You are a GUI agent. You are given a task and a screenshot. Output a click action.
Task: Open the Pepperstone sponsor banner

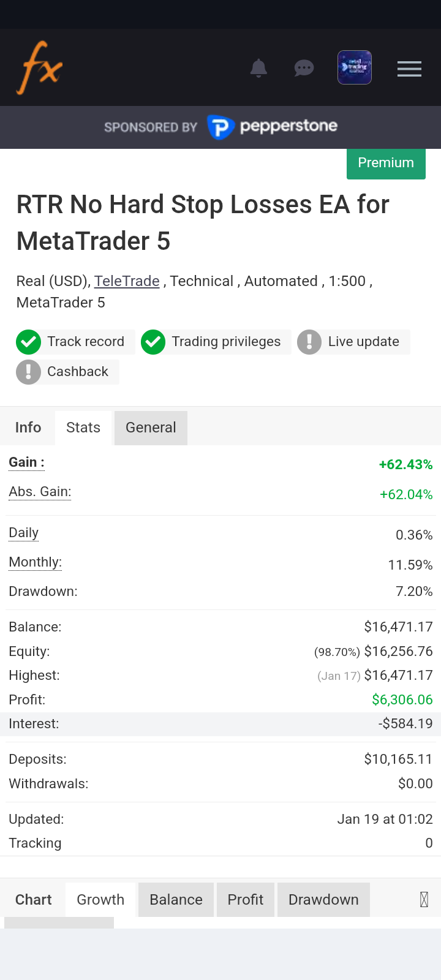tap(221, 127)
